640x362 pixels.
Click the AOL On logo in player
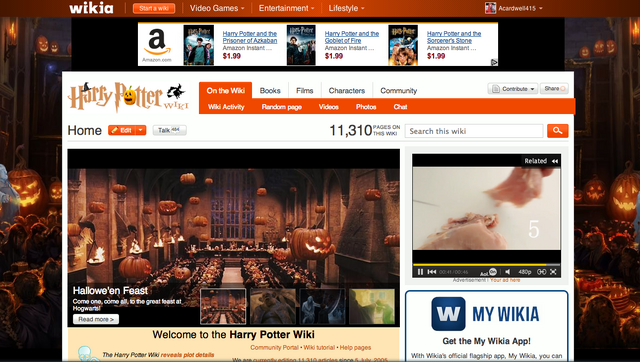[x=489, y=272]
